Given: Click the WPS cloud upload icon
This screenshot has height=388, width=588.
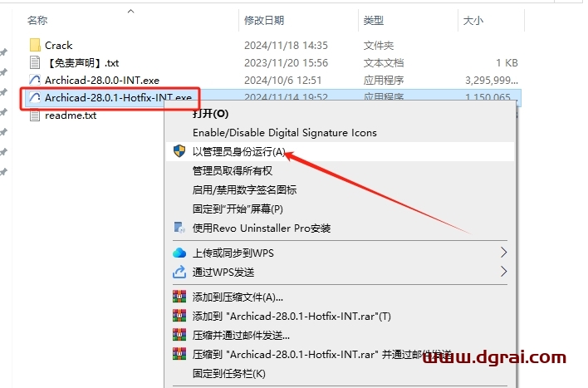Looking at the screenshot, I should click(179, 253).
